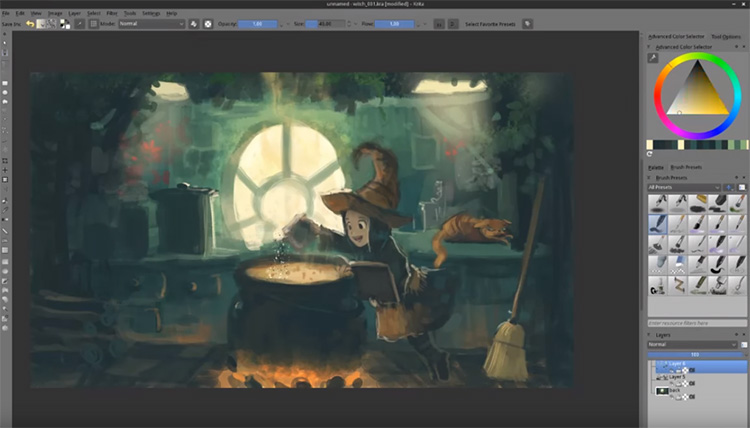Open the layer blend mode Normal dropdown
750x428 pixels.
click(x=692, y=344)
